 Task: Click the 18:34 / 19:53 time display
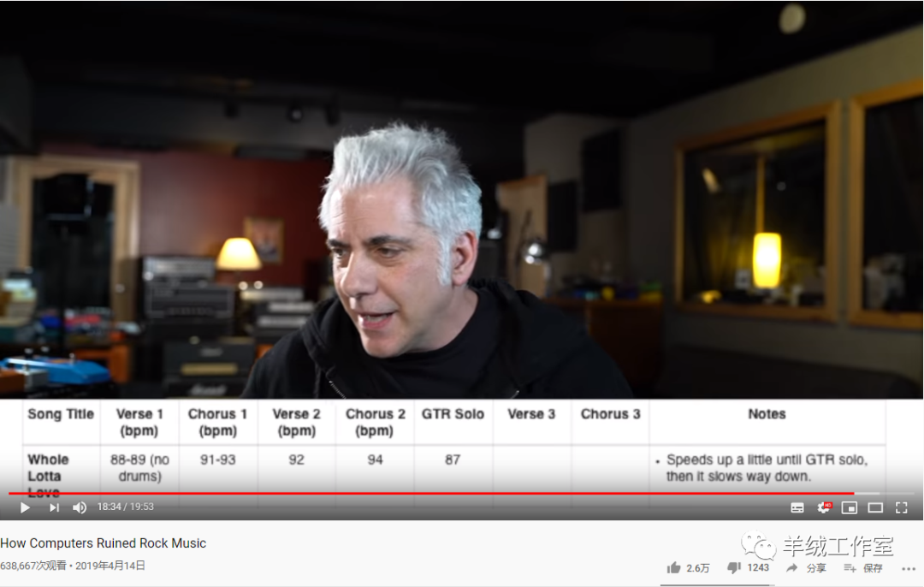pos(125,507)
